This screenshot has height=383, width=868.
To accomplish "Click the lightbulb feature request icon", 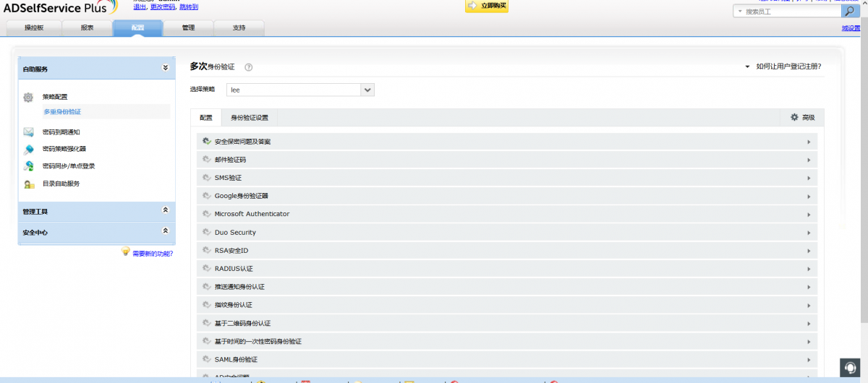I will (125, 251).
